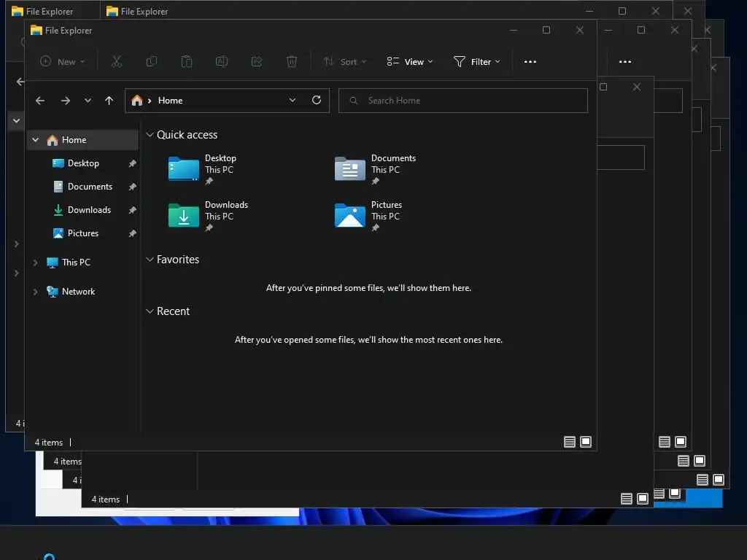Click the Delete trash icon
The height and width of the screenshot is (560, 747).
[x=292, y=61]
